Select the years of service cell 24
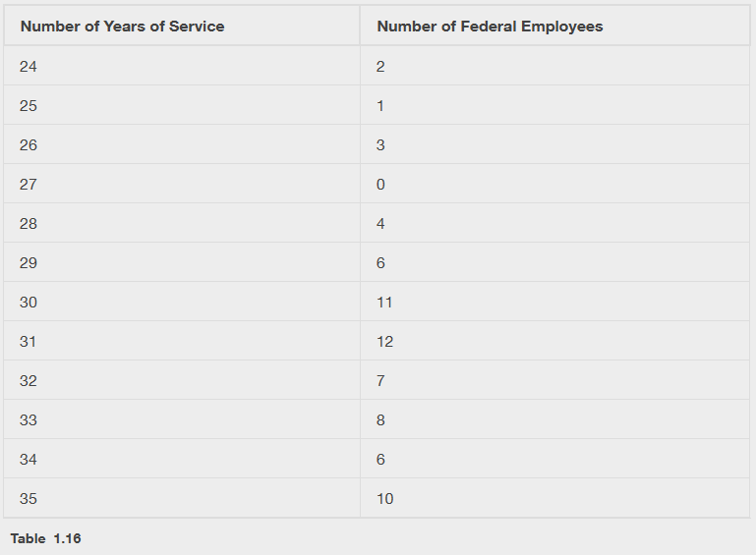This screenshot has height=555, width=756. pos(29,67)
